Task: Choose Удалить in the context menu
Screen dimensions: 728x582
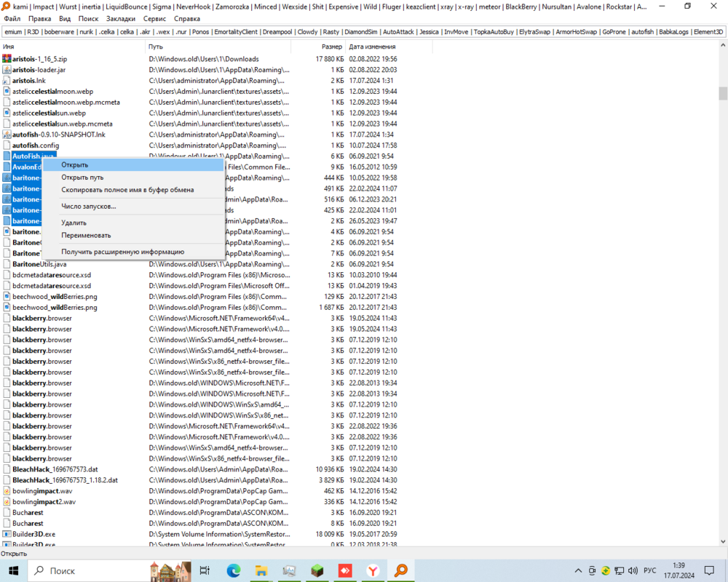Action: point(133,223)
